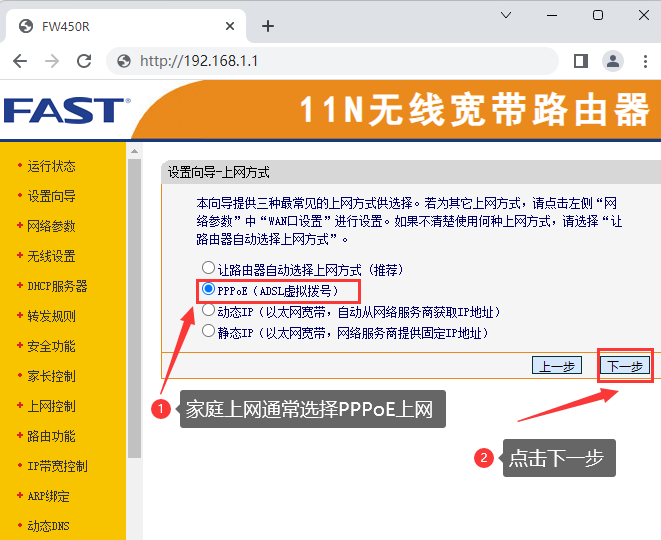This screenshot has height=540, width=661.
Task: Select the PPPoE (ADSL虚拟拨号) radio
Action: coord(208,289)
